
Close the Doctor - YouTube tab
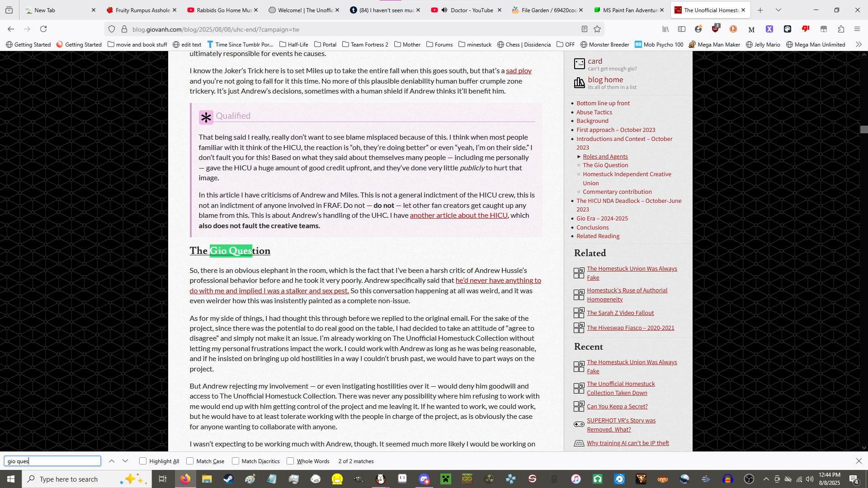click(499, 10)
